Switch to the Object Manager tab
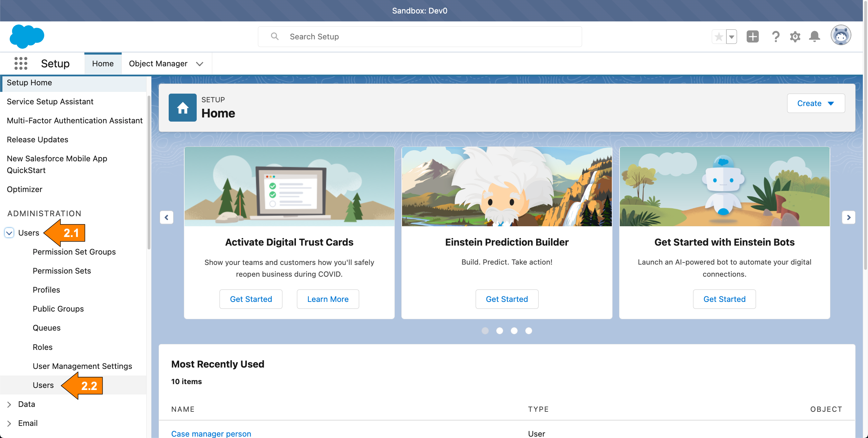This screenshot has height=438, width=868. pos(158,64)
